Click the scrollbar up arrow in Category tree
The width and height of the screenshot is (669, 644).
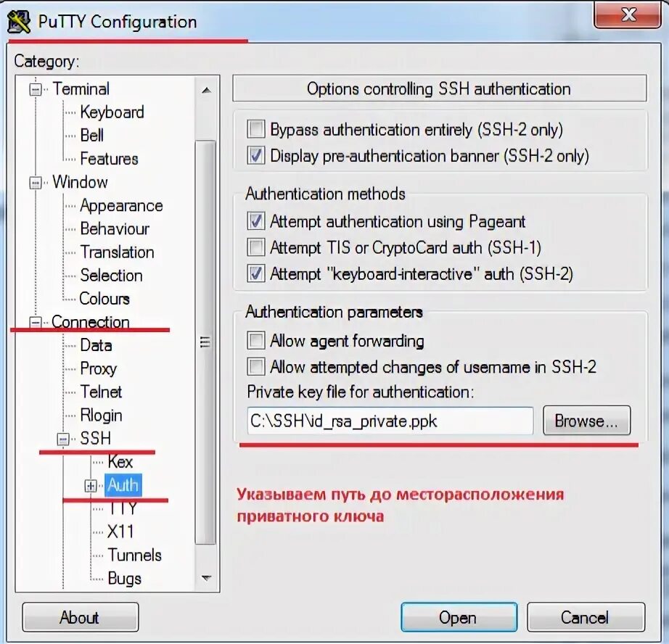click(x=207, y=90)
